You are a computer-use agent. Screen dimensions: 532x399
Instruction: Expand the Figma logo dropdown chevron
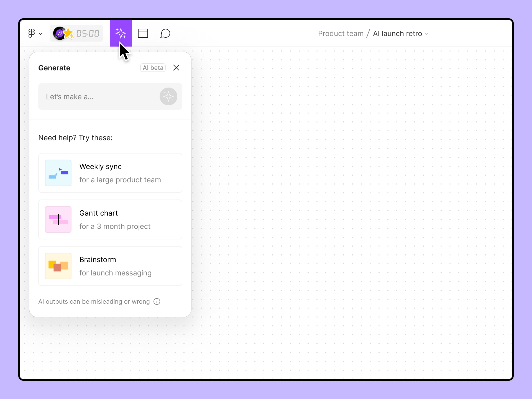(x=41, y=34)
